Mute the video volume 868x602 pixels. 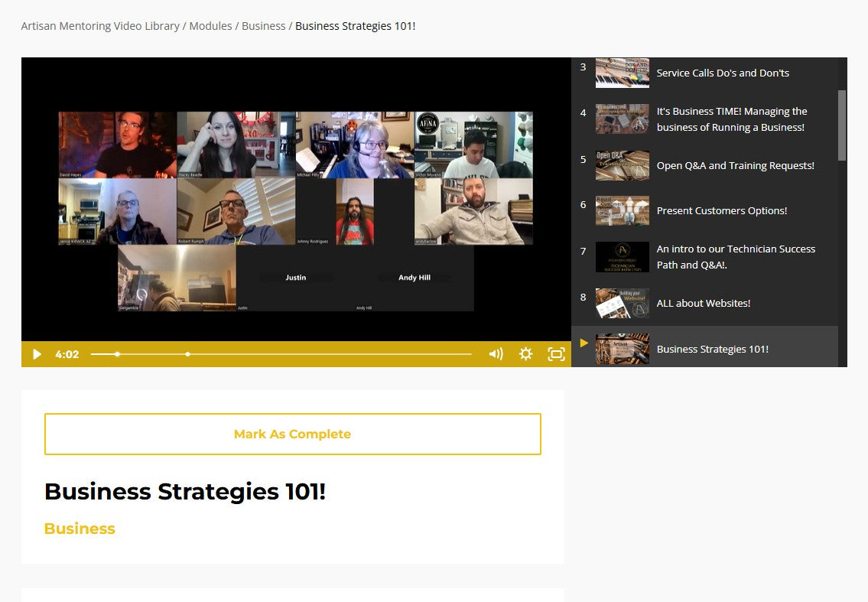pyautogui.click(x=496, y=354)
